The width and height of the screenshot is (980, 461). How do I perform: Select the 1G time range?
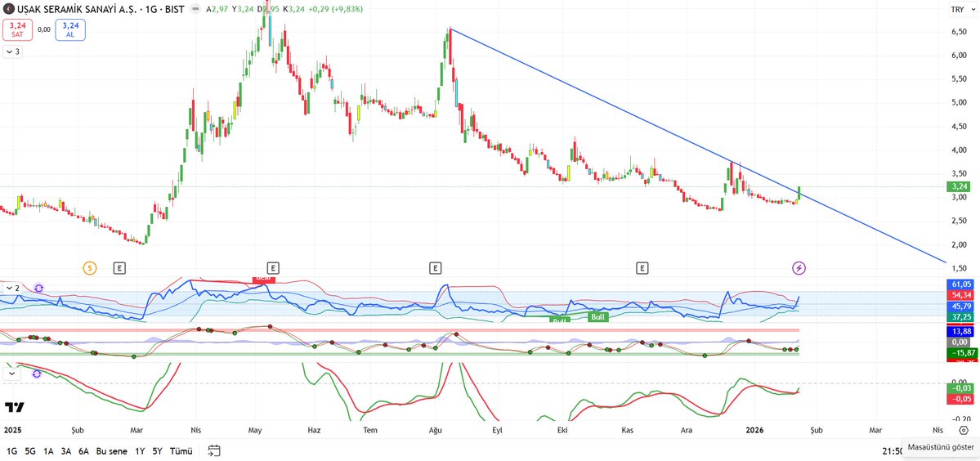pyautogui.click(x=12, y=451)
